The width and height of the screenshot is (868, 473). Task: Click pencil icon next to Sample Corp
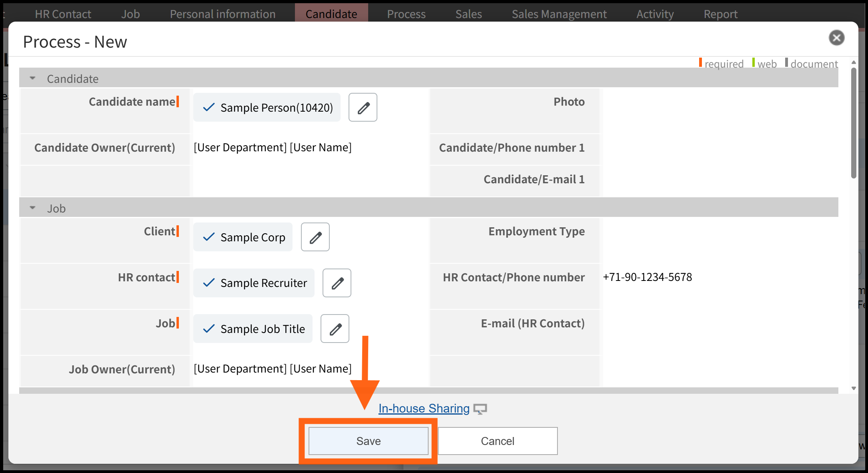tap(315, 237)
